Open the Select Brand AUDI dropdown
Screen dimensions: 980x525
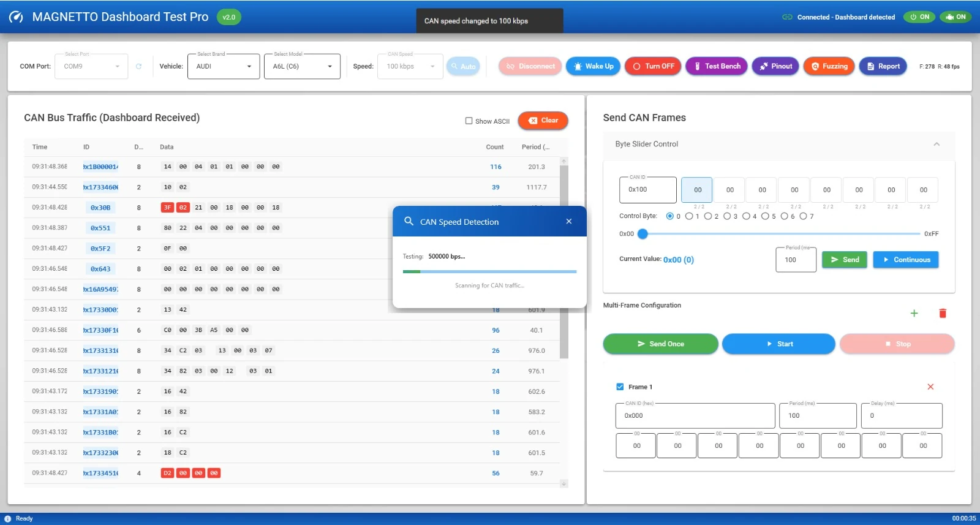(x=224, y=66)
